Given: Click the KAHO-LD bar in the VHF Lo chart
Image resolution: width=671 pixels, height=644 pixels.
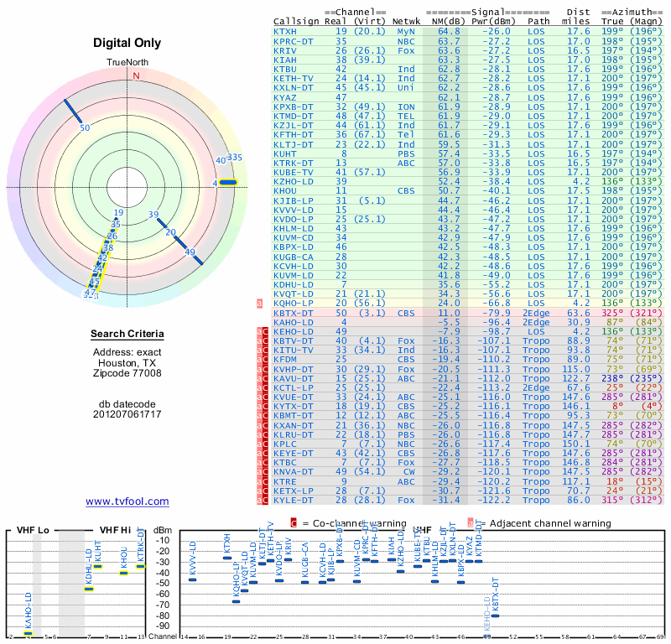Looking at the screenshot, I should [28, 633].
